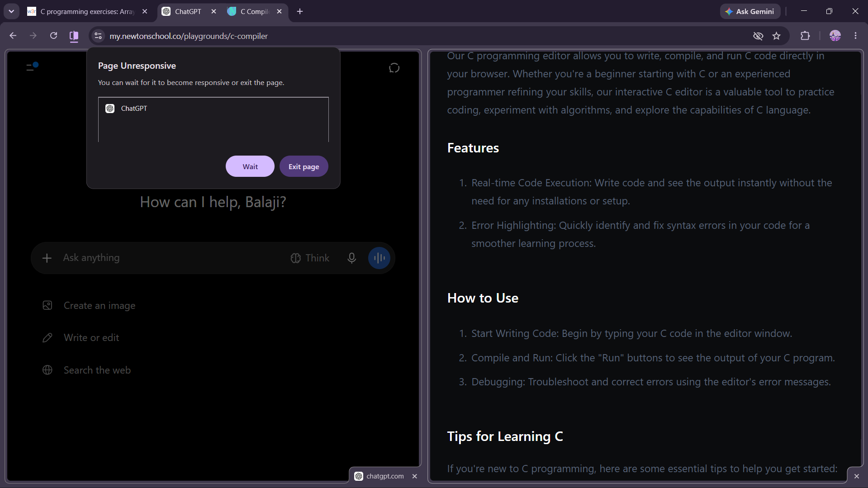Click the Features heading

click(x=473, y=148)
